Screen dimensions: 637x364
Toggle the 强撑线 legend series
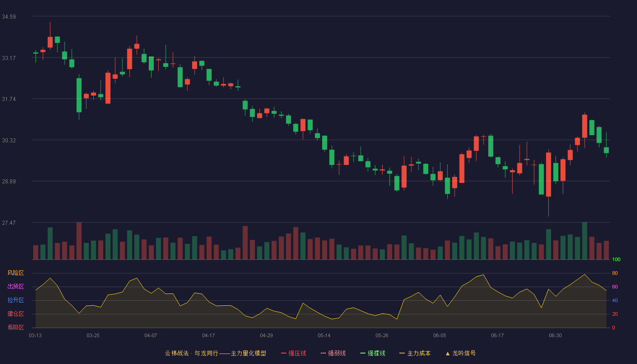coord(373,353)
